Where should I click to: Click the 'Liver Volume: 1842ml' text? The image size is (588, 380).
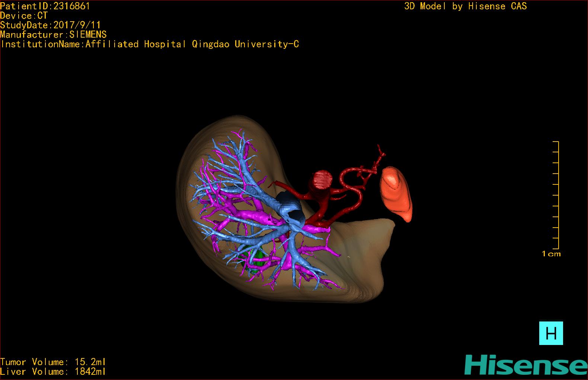53,372
